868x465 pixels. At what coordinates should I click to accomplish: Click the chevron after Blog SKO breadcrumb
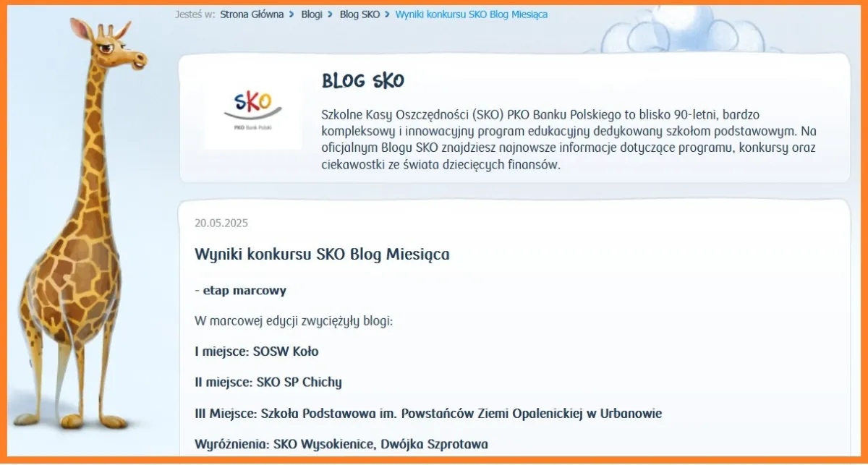(x=387, y=14)
